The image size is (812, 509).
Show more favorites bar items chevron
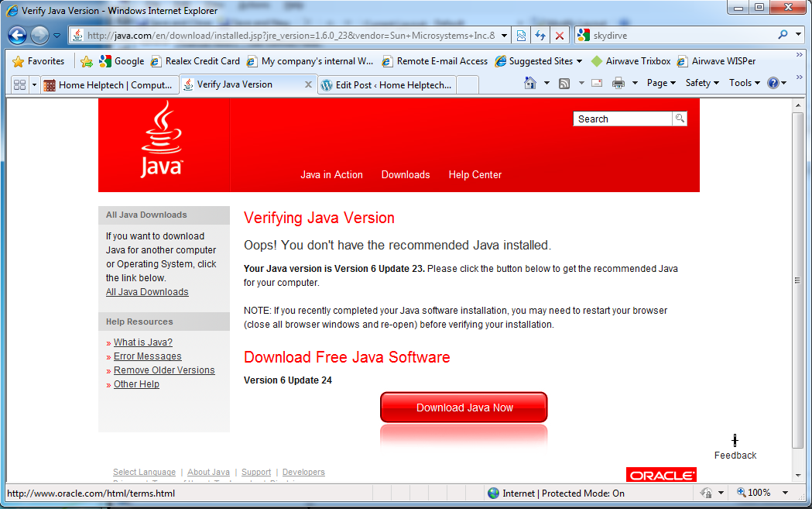tap(799, 55)
